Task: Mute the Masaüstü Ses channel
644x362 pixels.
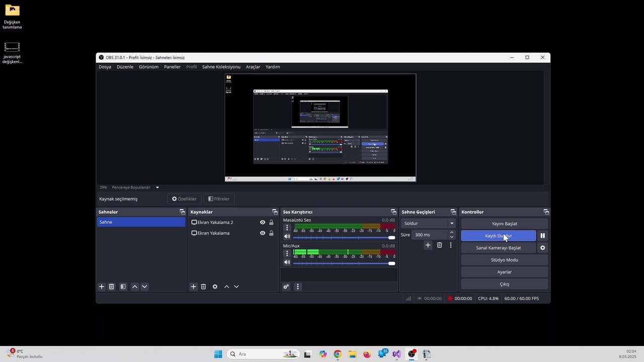Action: [287, 237]
